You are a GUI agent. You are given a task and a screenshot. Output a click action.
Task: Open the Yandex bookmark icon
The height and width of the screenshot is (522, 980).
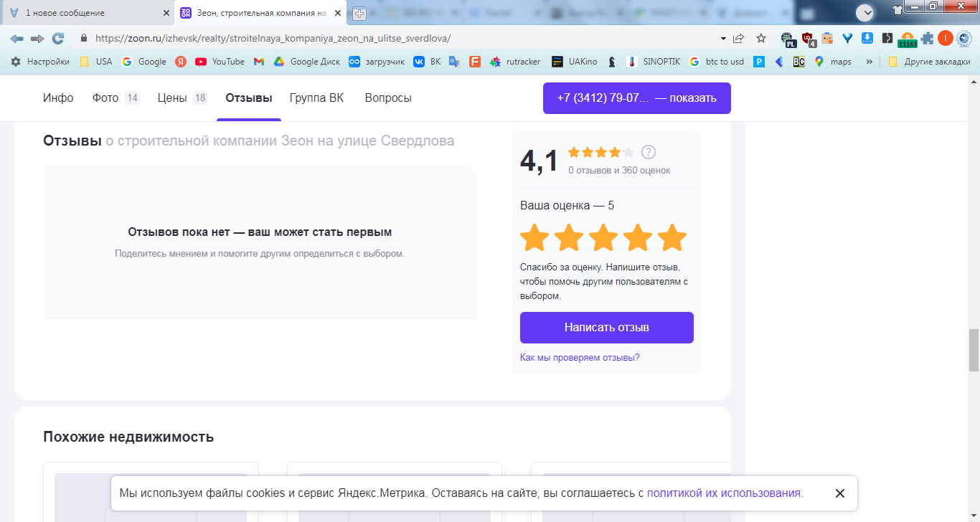click(181, 62)
